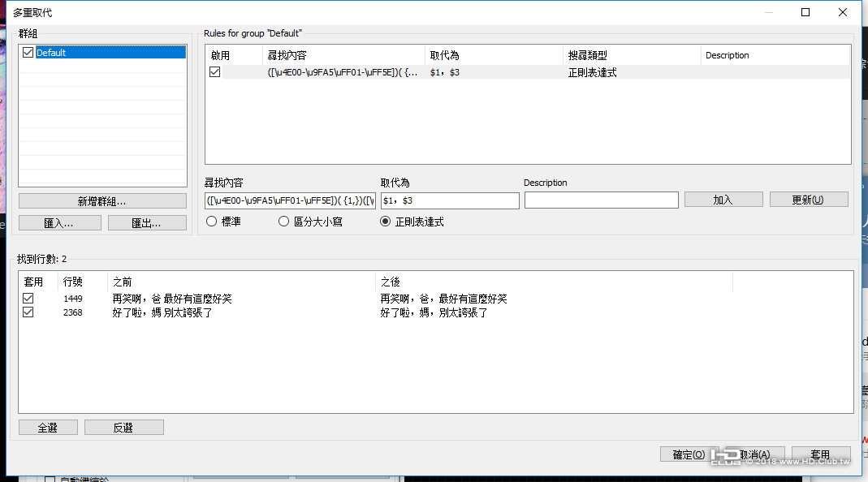Screen dimensions: 868x482
Task: Focus the Description input field
Action: (x=601, y=200)
